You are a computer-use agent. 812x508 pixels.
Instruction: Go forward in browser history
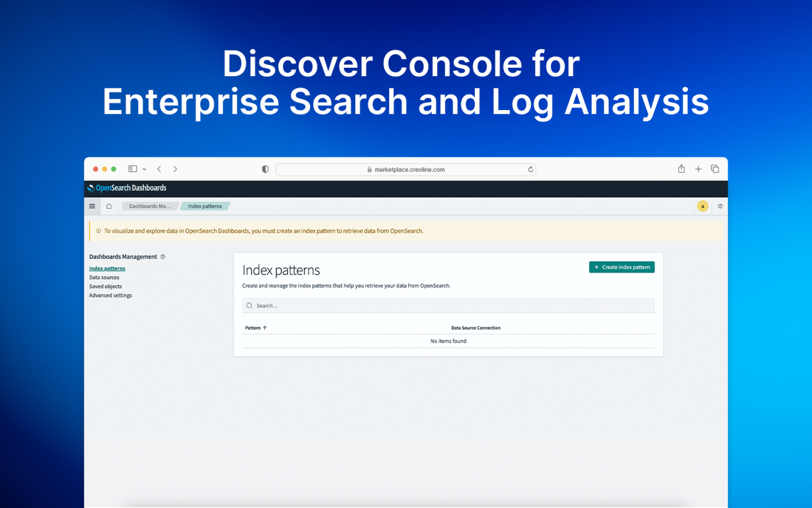pos(175,169)
